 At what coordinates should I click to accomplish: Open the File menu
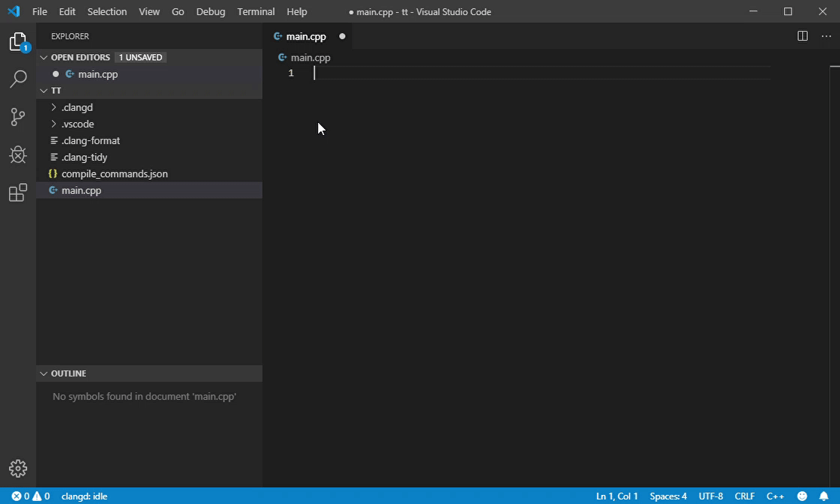pos(40,11)
